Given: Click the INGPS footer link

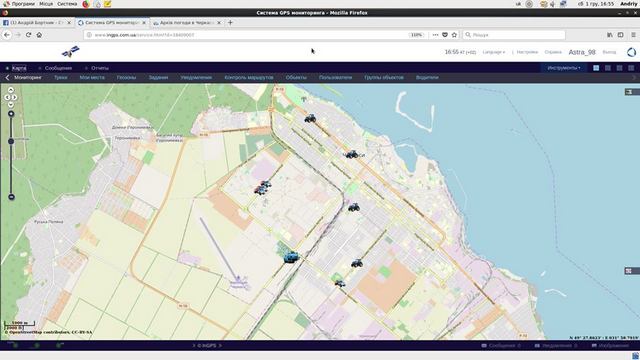Looking at the screenshot, I should [x=207, y=346].
